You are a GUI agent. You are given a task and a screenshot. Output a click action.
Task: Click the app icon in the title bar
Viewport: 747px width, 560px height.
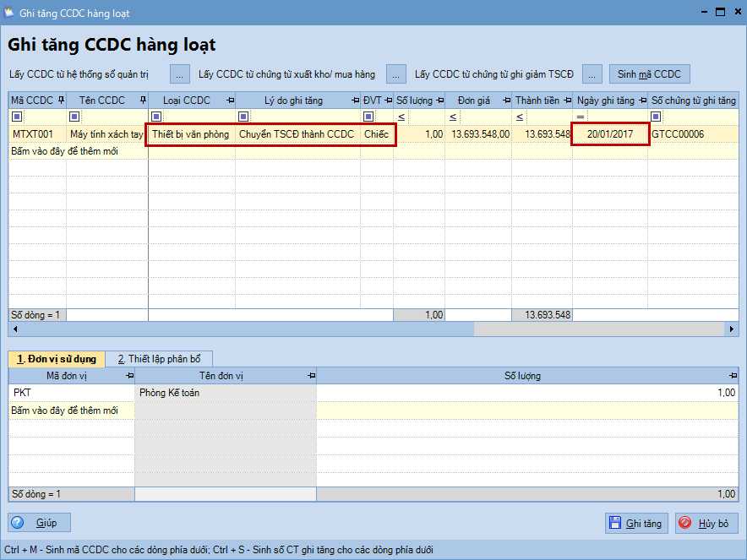tap(9, 14)
